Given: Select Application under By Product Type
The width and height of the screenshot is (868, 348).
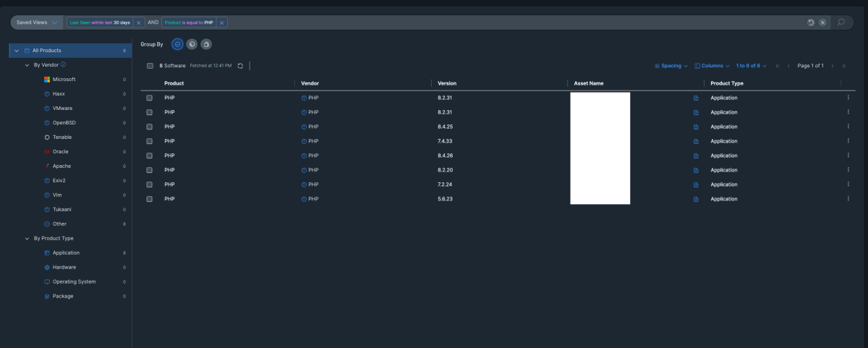Looking at the screenshot, I should pos(66,253).
